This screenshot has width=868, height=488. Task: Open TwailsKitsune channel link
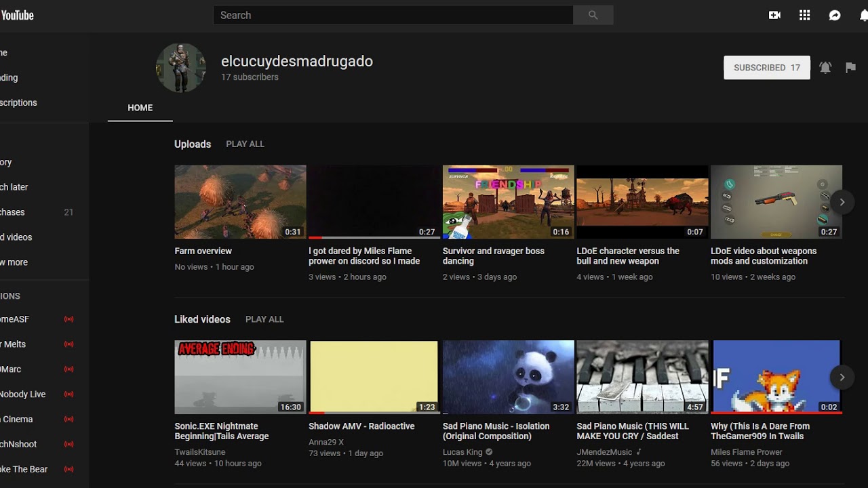click(x=200, y=452)
